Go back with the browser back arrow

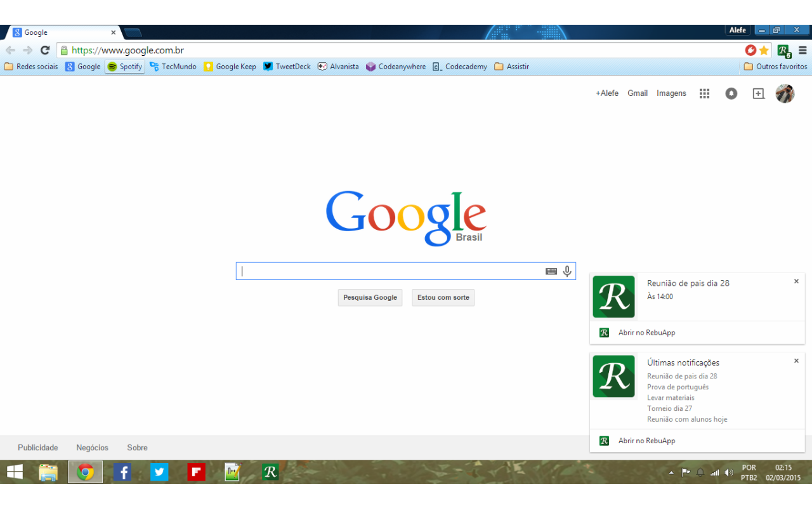coord(10,50)
